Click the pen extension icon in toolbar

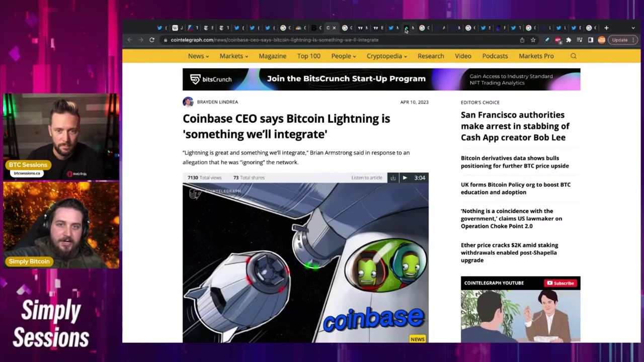547,40
